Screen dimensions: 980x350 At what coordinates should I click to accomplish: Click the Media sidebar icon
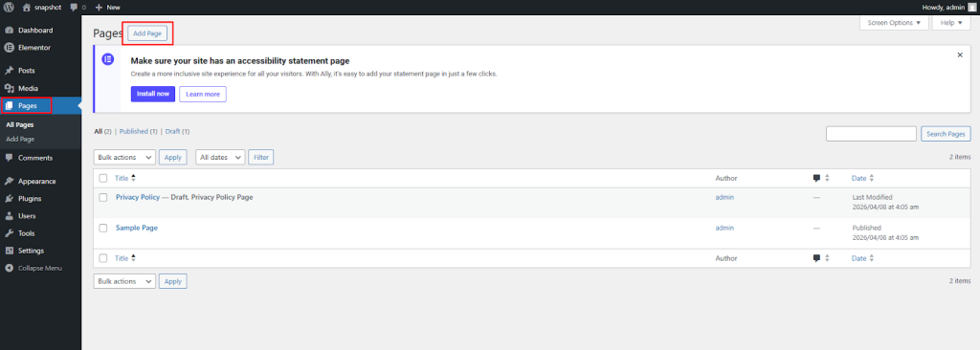(10, 88)
